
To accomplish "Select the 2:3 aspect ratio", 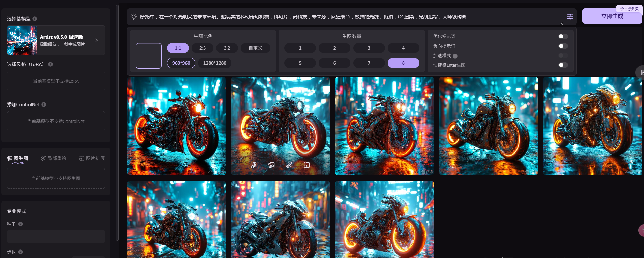I will pyautogui.click(x=203, y=48).
